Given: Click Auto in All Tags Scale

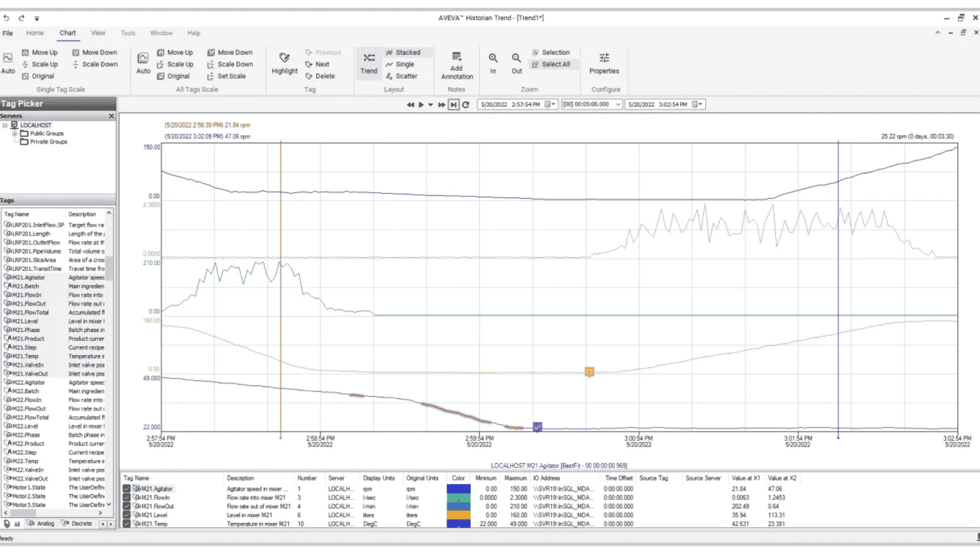Looking at the screenshot, I should [x=143, y=58].
